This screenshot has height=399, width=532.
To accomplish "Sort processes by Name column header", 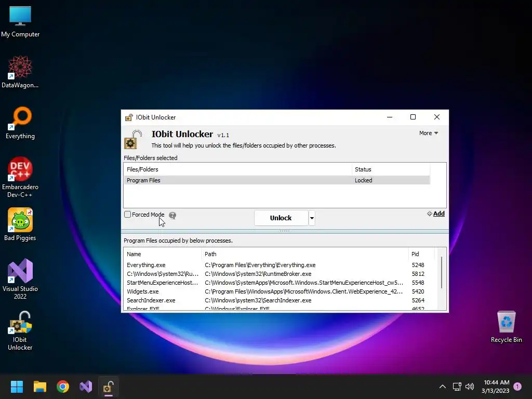I will [x=163, y=254].
